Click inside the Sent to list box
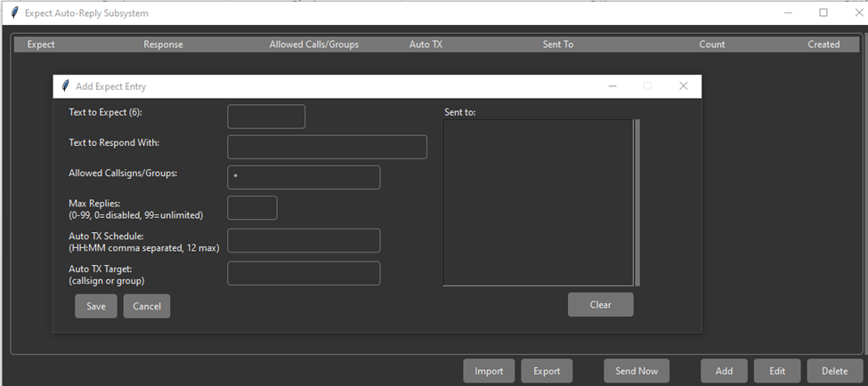 [x=538, y=203]
